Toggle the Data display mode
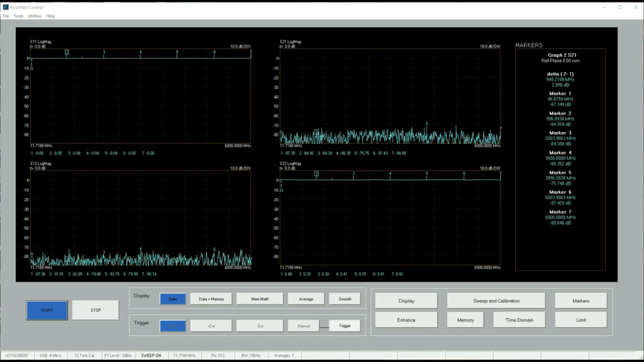644x362 pixels. click(173, 299)
